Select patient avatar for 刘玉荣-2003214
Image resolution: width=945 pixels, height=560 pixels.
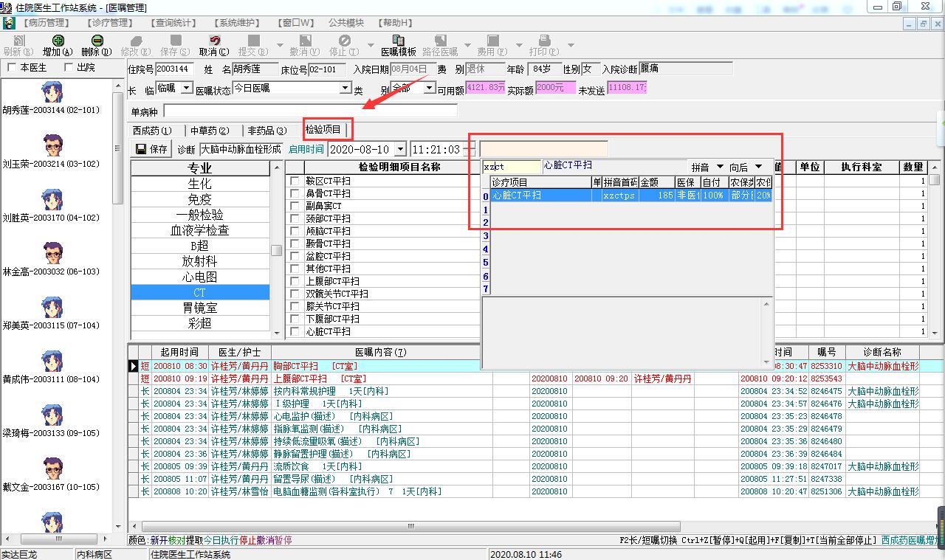point(52,146)
